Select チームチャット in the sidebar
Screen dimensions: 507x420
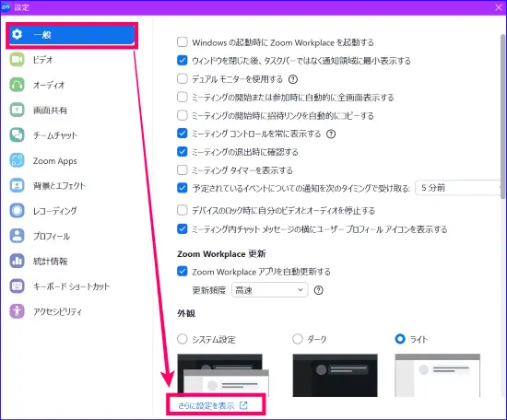point(72,135)
